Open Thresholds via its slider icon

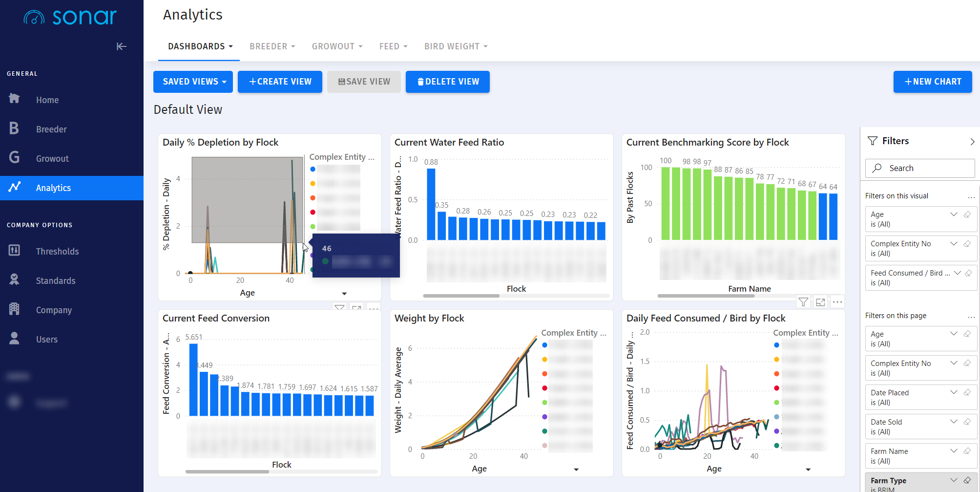click(14, 250)
